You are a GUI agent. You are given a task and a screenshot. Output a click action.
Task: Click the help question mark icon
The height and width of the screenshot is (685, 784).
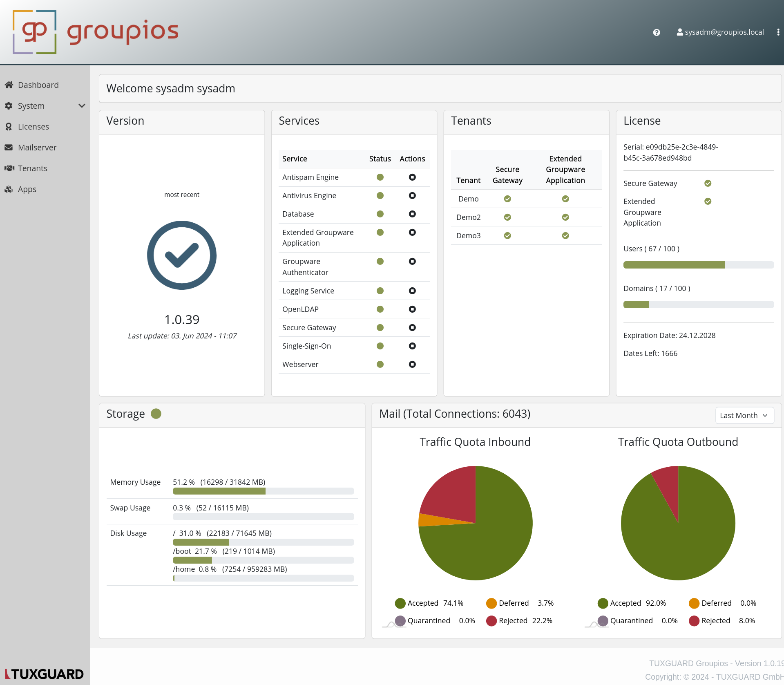[656, 32]
